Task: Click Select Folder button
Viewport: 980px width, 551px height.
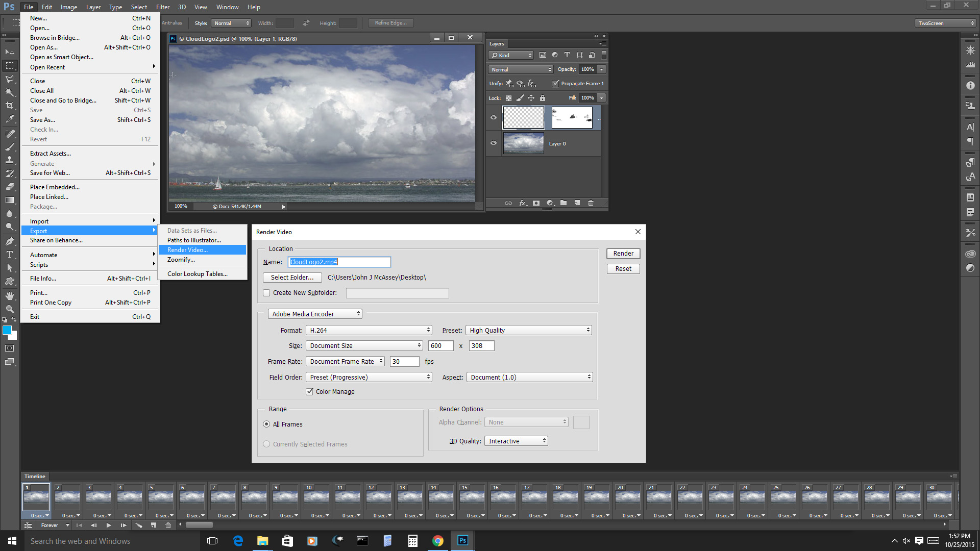Action: 292,277
